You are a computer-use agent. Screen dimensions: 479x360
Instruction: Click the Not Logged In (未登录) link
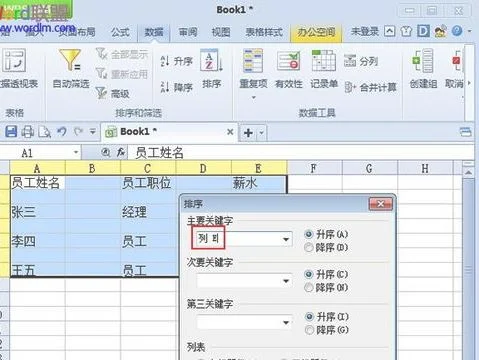(365, 32)
